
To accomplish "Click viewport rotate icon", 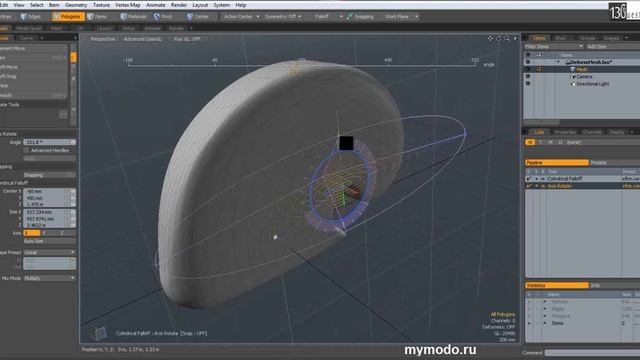I will (498, 38).
